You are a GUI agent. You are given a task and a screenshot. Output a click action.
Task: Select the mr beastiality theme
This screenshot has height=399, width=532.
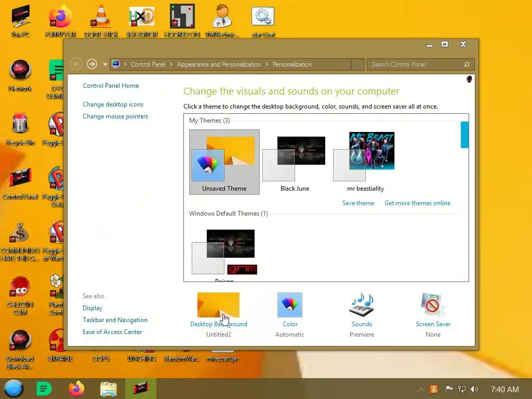(365, 162)
